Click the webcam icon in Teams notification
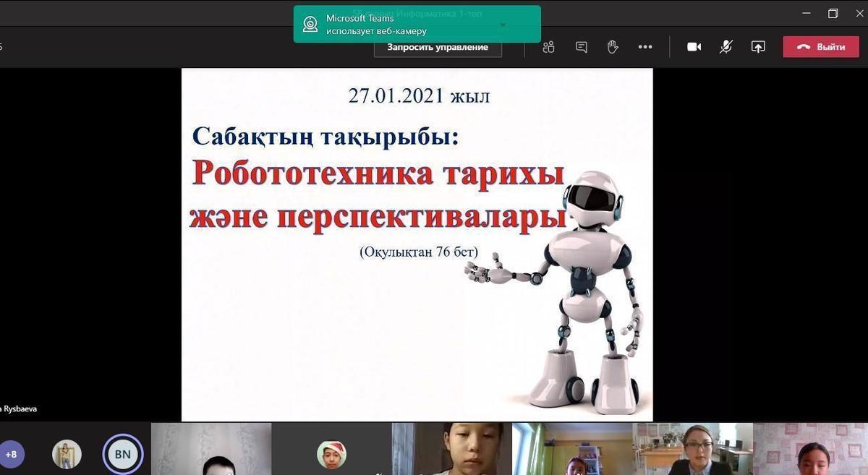 click(x=310, y=24)
